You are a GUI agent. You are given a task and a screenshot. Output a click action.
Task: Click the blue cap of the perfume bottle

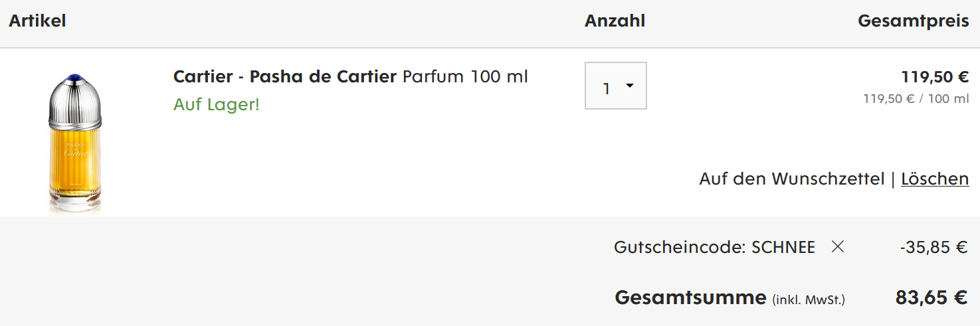pyautogui.click(x=75, y=79)
